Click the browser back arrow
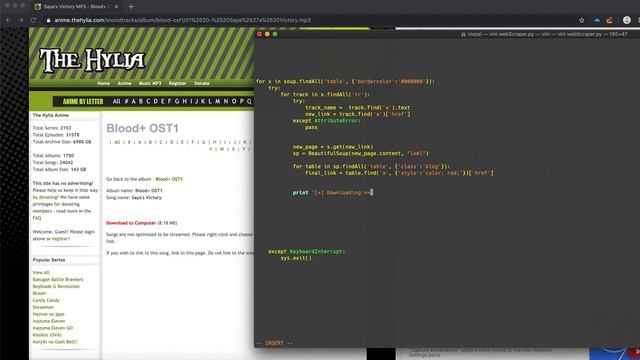 (x=9, y=20)
